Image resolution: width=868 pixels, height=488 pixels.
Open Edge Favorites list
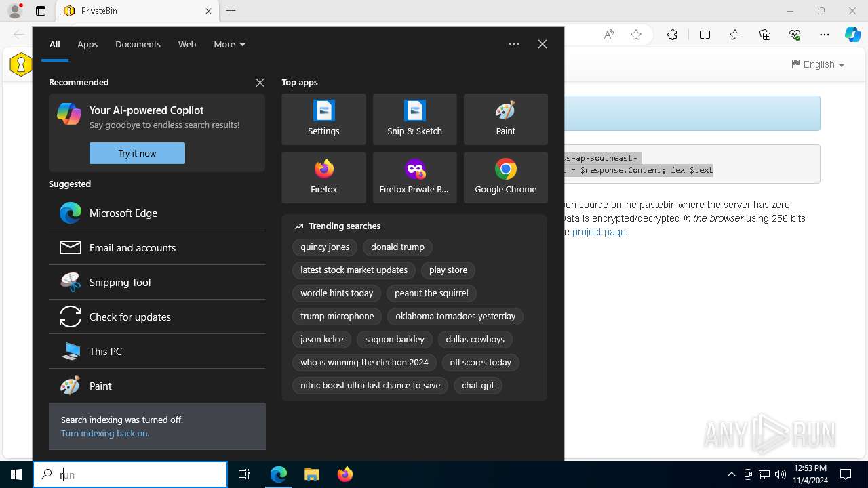735,35
